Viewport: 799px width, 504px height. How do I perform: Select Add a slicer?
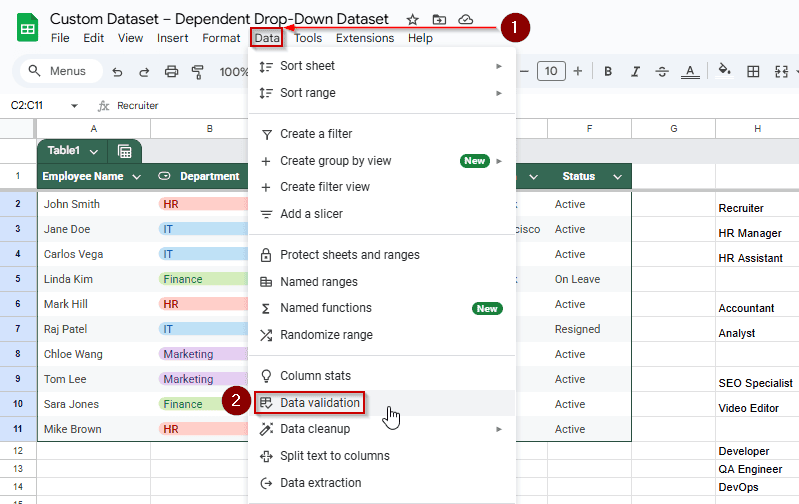(382, 214)
